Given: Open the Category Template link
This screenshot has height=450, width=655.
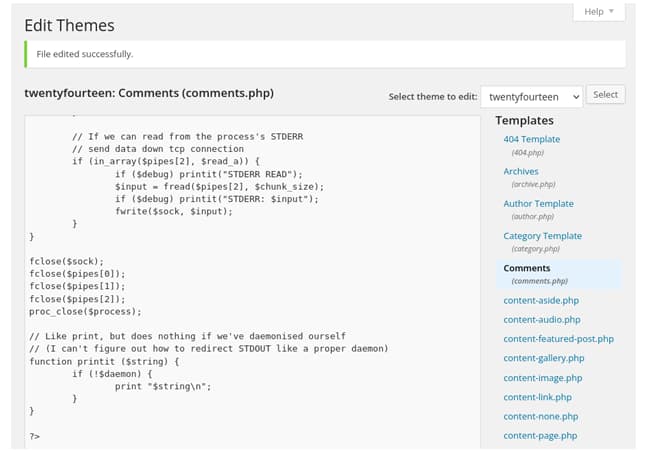Looking at the screenshot, I should coord(542,236).
